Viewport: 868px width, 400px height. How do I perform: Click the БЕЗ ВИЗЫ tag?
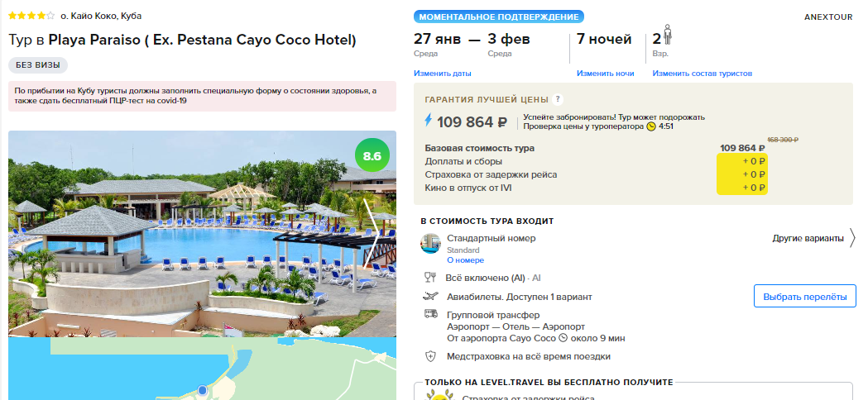point(38,64)
